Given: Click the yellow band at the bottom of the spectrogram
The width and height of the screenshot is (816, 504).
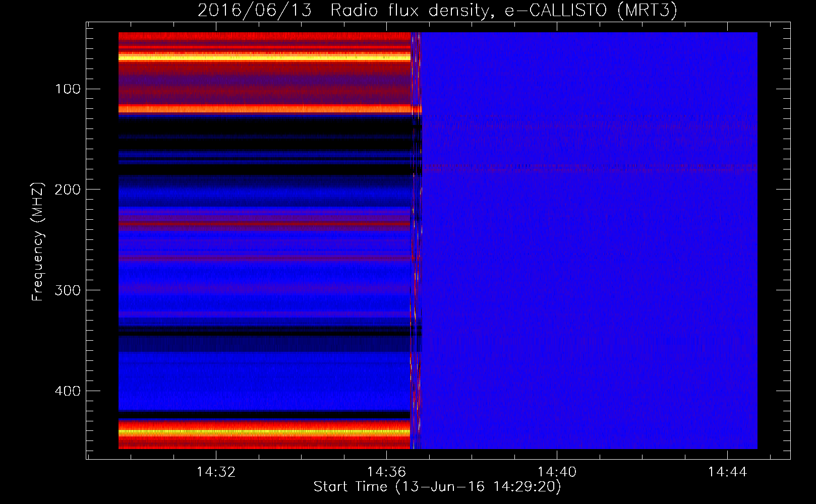Looking at the screenshot, I should point(264,431).
